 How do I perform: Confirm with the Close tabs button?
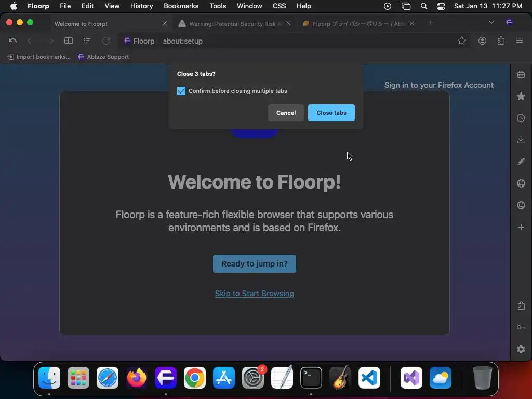coord(331,113)
